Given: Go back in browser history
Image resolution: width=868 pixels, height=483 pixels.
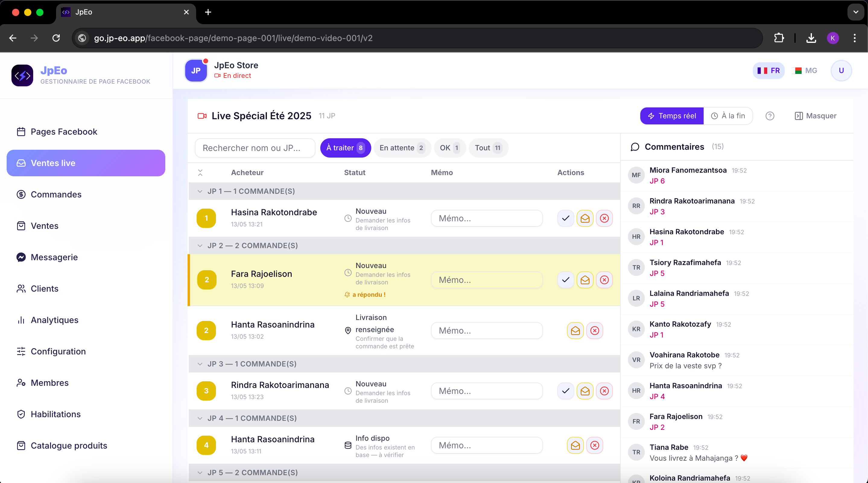Looking at the screenshot, I should [x=13, y=38].
